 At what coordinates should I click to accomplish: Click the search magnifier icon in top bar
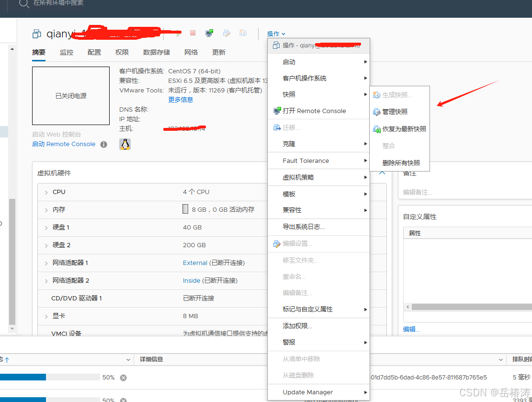24,3
